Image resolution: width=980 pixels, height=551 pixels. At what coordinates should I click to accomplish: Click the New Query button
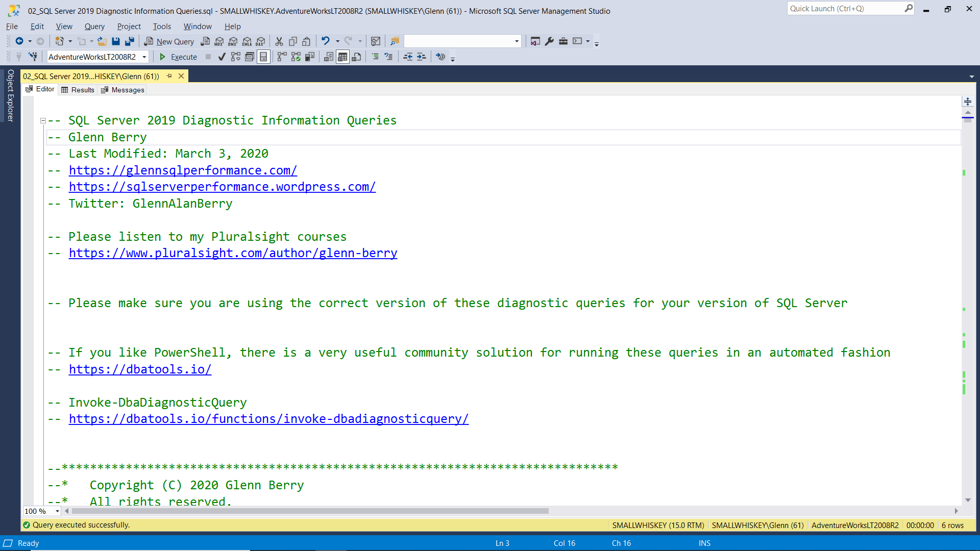tap(169, 41)
